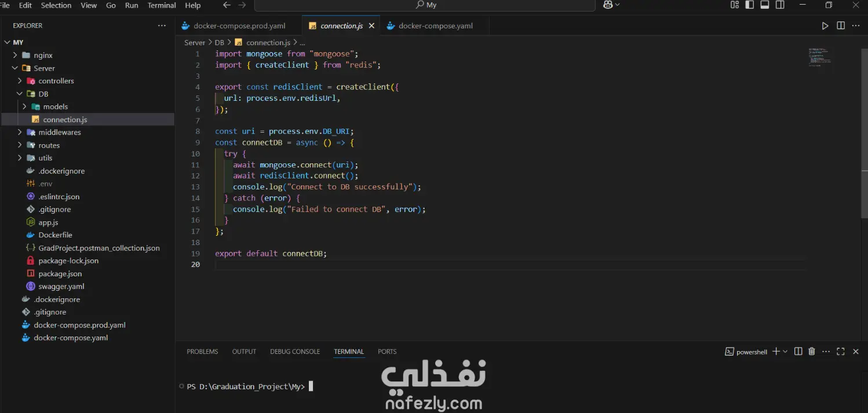
Task: Open the Dockerfile
Action: 87,235
